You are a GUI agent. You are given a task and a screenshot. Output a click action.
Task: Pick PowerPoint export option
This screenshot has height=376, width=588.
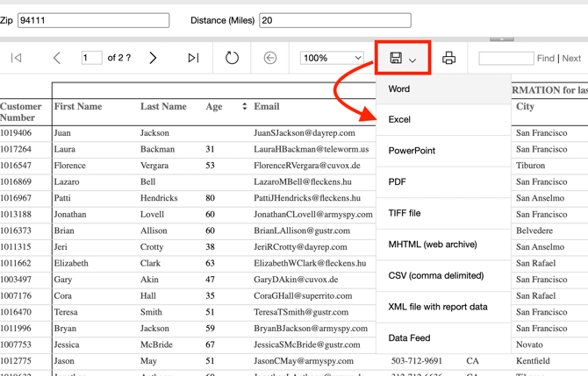(412, 151)
